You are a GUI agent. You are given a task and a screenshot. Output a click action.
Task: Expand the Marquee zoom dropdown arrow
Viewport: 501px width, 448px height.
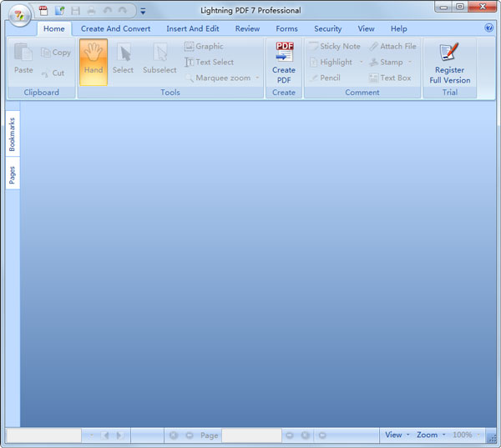coord(257,78)
